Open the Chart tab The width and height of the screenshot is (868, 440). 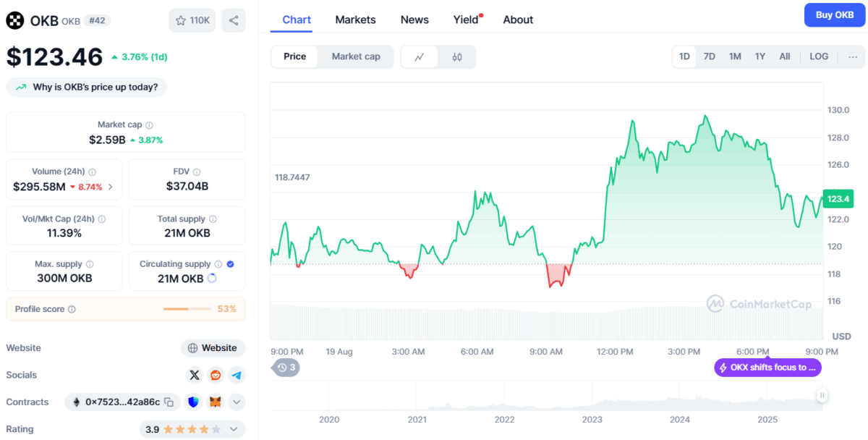(297, 20)
